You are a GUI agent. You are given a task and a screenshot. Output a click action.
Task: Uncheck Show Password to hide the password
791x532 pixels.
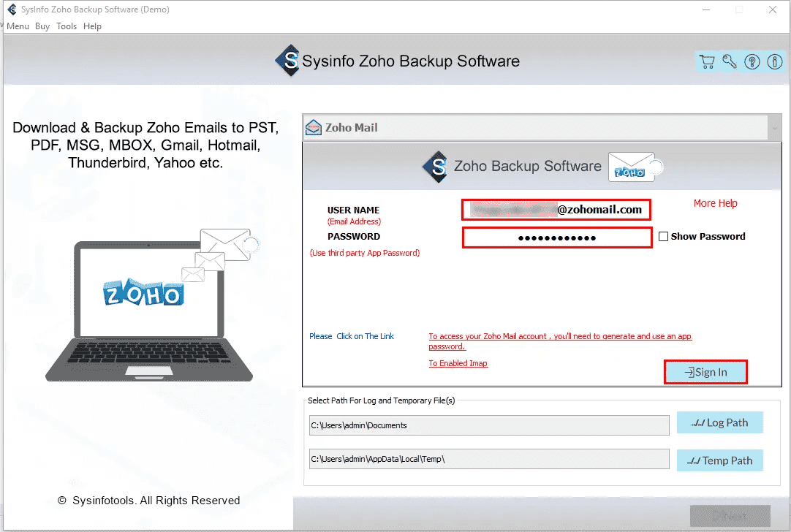click(x=664, y=236)
